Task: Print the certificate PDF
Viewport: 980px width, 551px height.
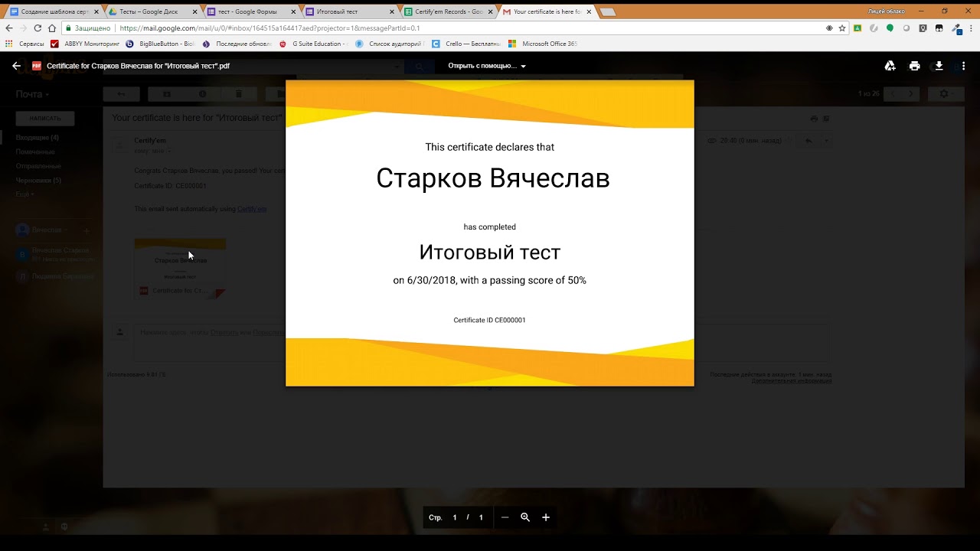Action: pyautogui.click(x=914, y=66)
